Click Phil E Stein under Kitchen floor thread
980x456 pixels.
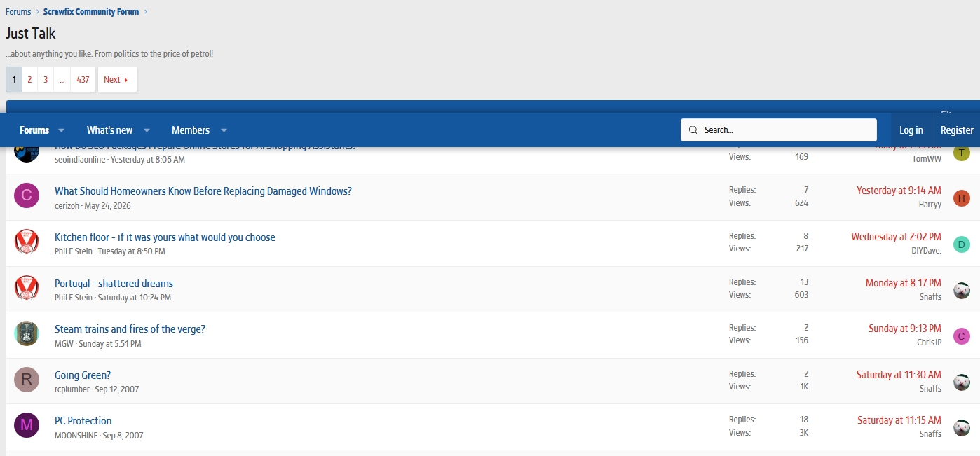coord(74,251)
